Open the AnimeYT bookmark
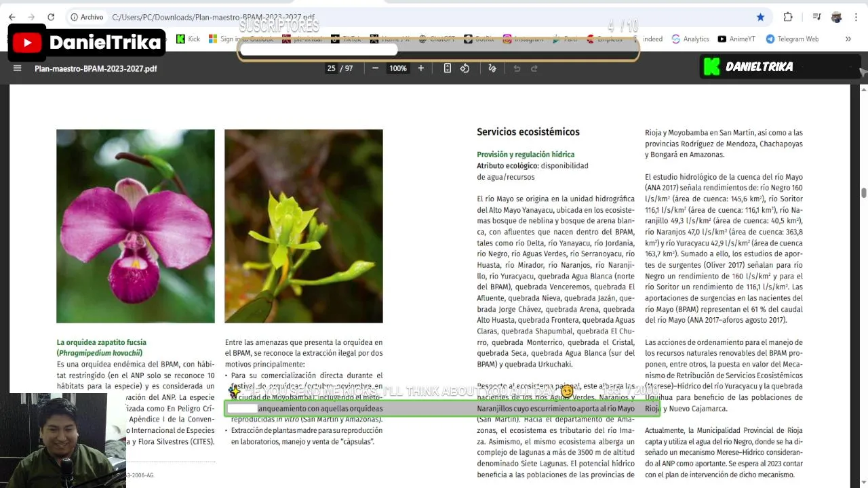The width and height of the screenshot is (868, 488). [736, 39]
